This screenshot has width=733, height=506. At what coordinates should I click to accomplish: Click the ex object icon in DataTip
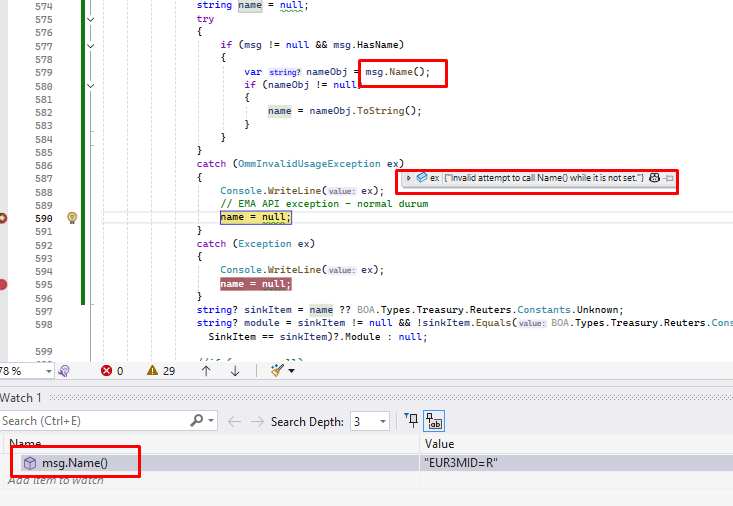pyautogui.click(x=422, y=178)
